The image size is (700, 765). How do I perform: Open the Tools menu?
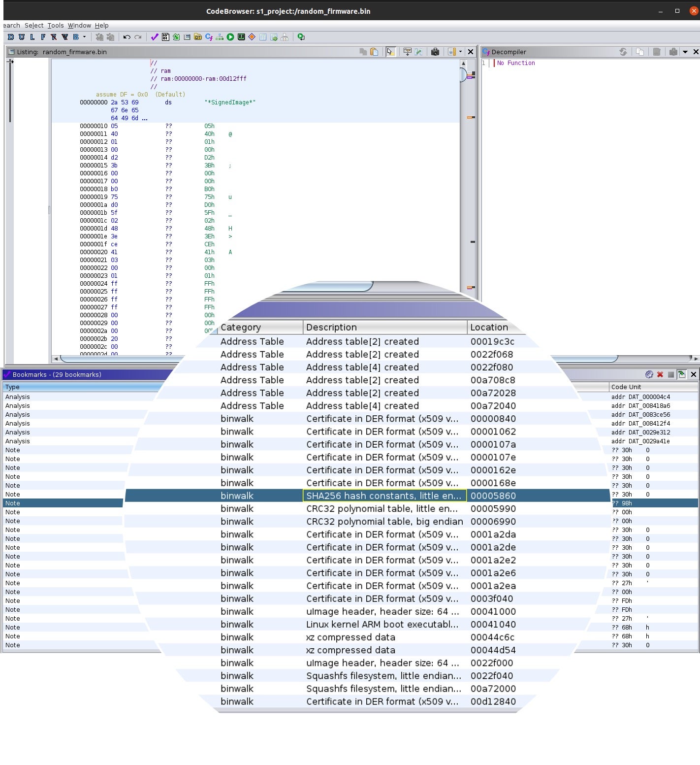coord(56,25)
